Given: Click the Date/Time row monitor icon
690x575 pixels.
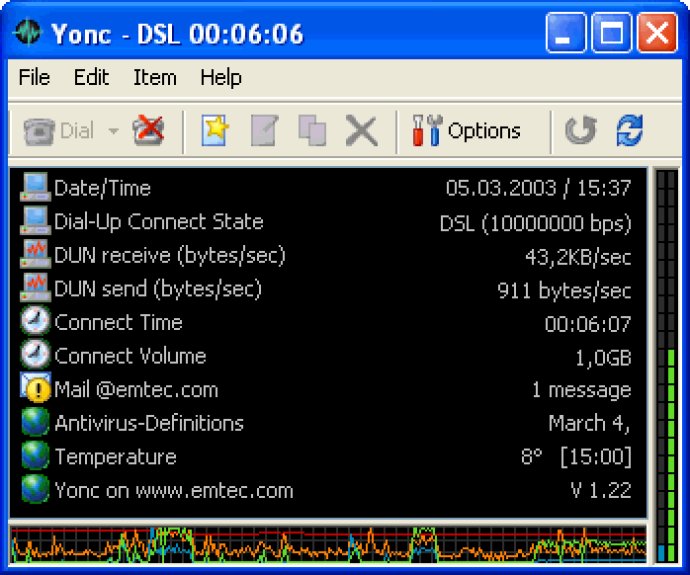Looking at the screenshot, I should point(35,187).
